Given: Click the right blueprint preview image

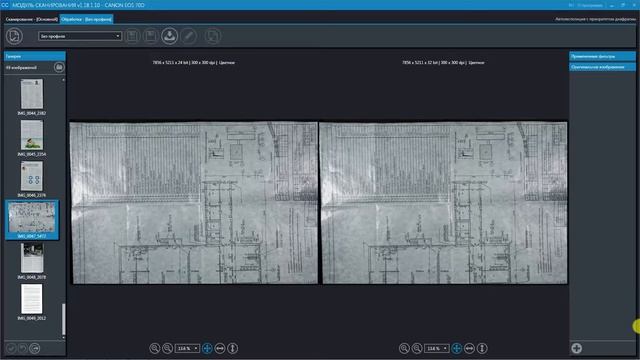Looking at the screenshot, I should [443, 202].
